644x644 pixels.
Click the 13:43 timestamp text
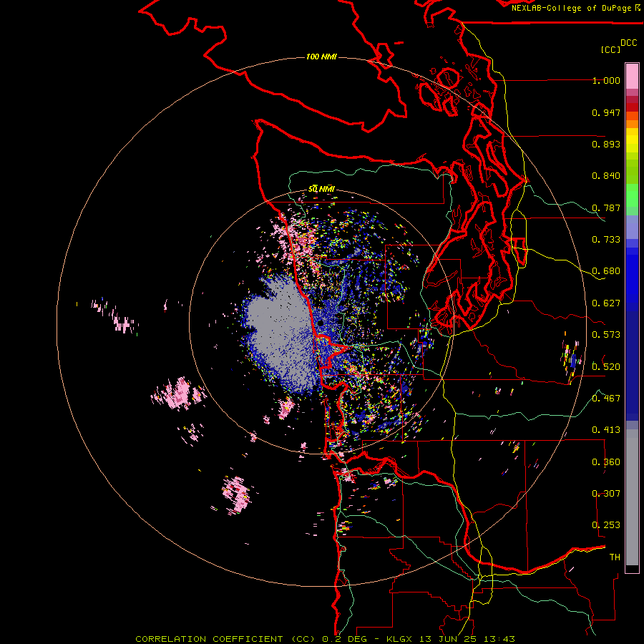tap(499, 639)
